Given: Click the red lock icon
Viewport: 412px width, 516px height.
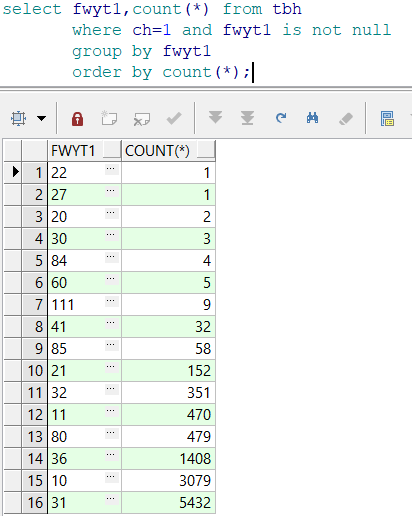Looking at the screenshot, I should click(77, 119).
